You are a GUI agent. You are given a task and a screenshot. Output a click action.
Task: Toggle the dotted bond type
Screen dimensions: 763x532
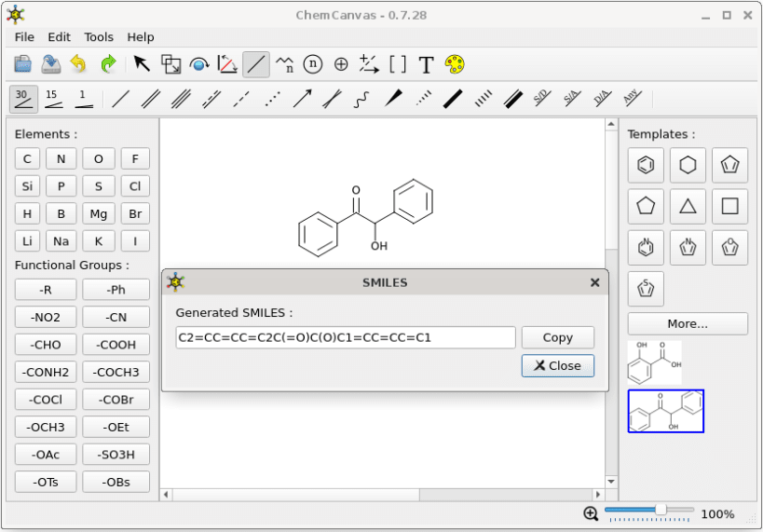tap(272, 99)
